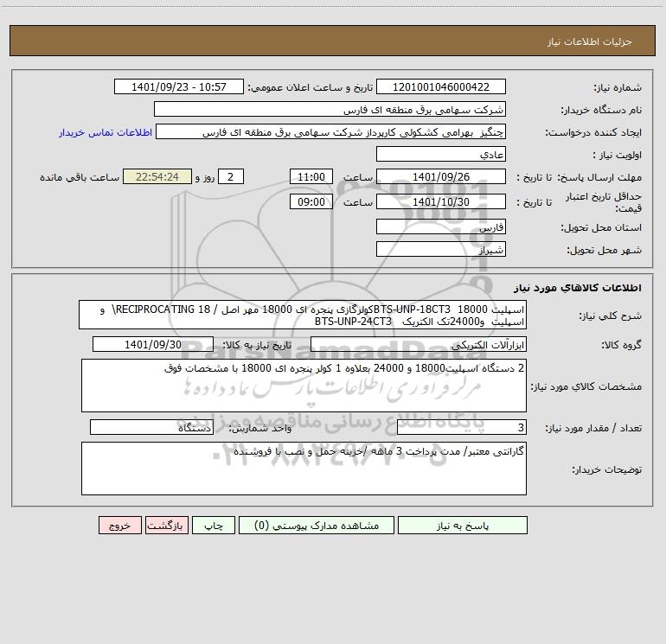
Task: Click the چاپ print button
Action: click(x=214, y=525)
